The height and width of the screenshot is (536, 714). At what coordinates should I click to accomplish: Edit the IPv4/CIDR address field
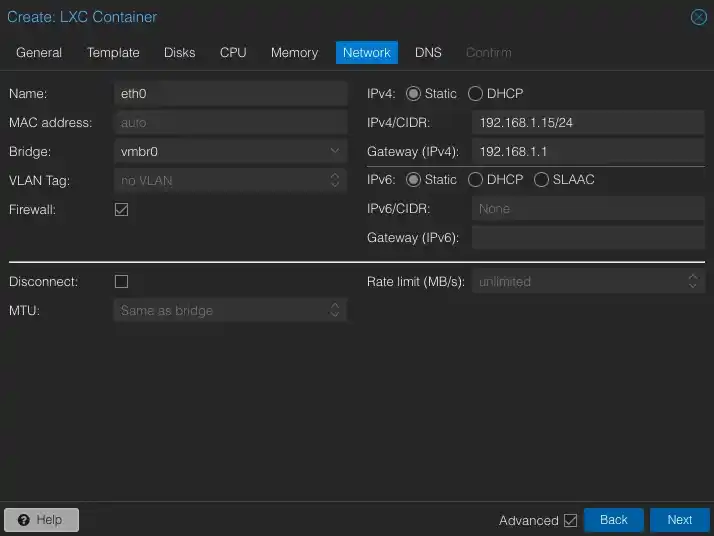(x=588, y=123)
